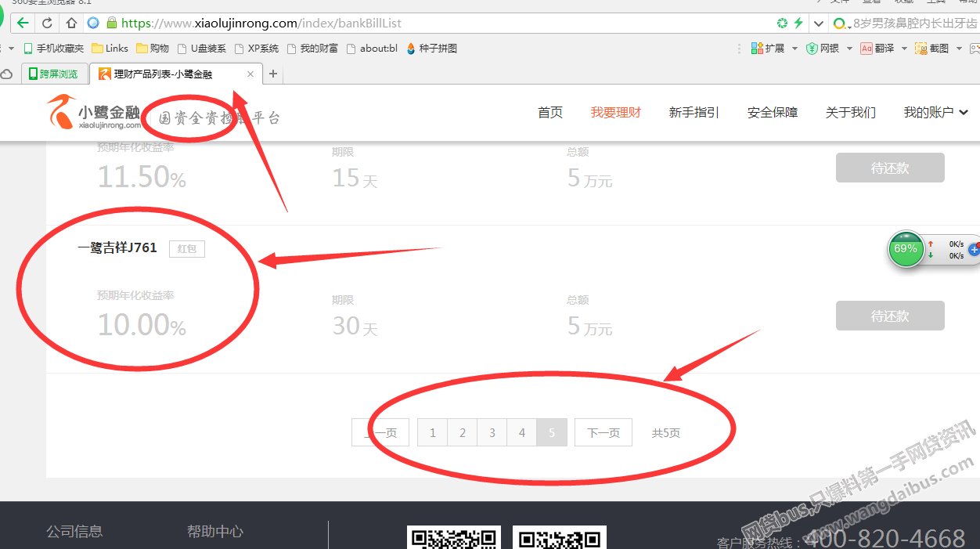Open 安全保障 navigation item
This screenshot has width=980, height=549.
point(773,113)
